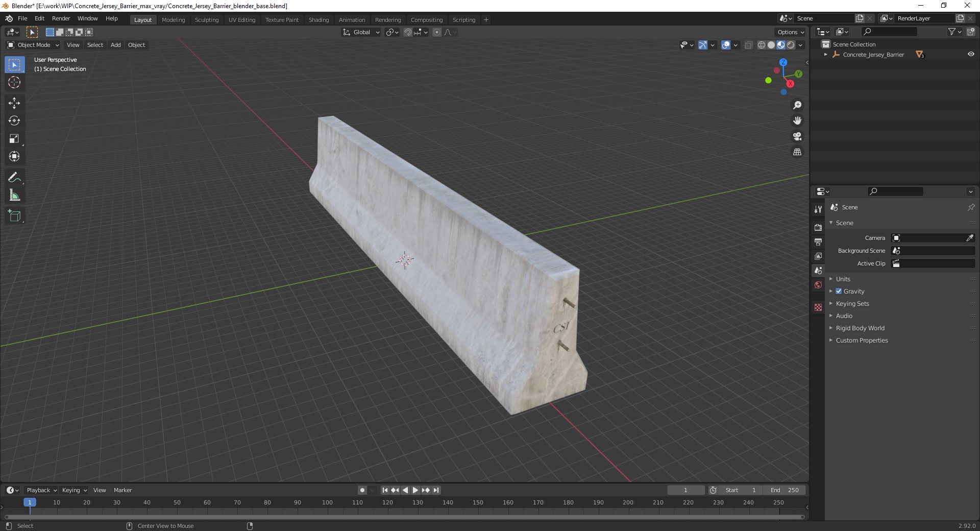Image resolution: width=980 pixels, height=531 pixels.
Task: Open the timeline Marker menu
Action: click(x=122, y=490)
